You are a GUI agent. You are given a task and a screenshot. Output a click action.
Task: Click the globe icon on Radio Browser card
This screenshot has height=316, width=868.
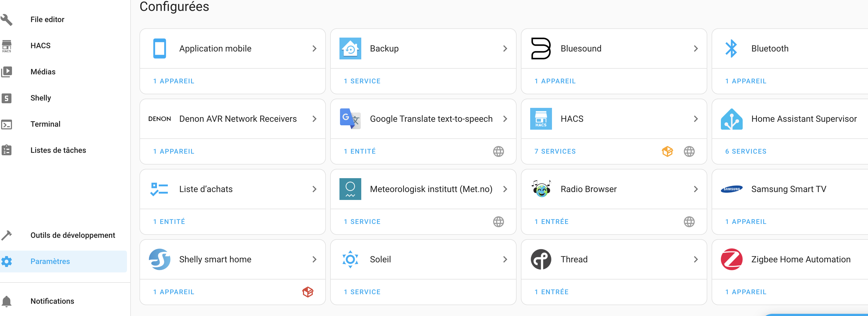689,222
